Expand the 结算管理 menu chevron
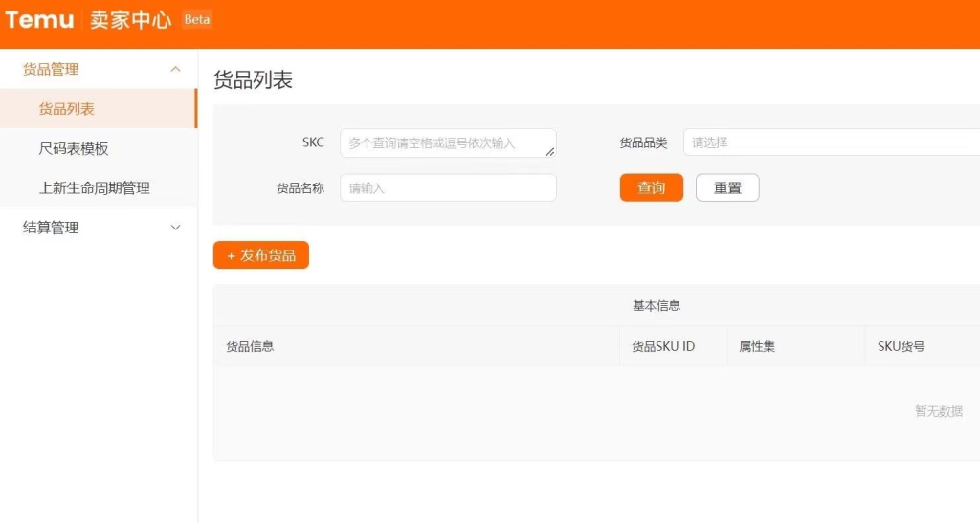Image resolution: width=980 pixels, height=523 pixels. pyautogui.click(x=175, y=228)
